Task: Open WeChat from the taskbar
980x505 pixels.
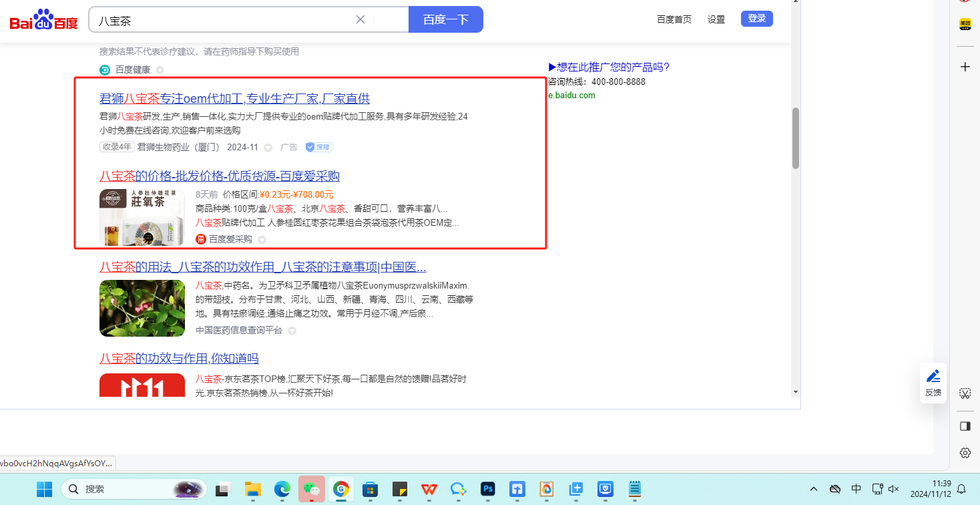Action: pyautogui.click(x=311, y=489)
